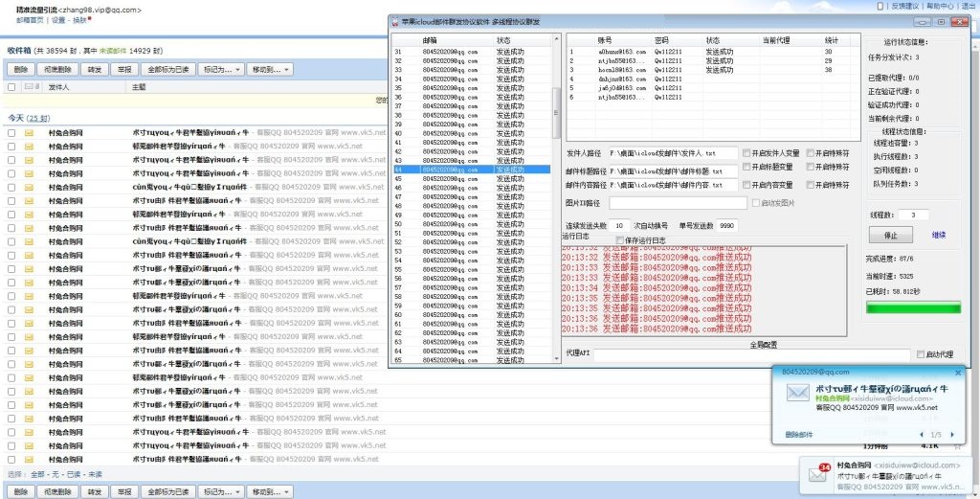This screenshot has height=499, width=980.
Task: Click the 发件人 column header in inbox
Action: 59,86
